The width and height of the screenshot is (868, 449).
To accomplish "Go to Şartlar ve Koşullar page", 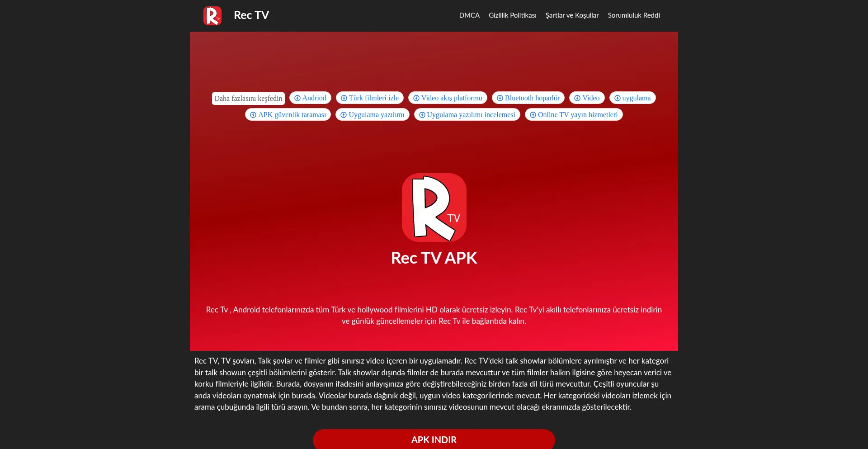I will [x=572, y=15].
